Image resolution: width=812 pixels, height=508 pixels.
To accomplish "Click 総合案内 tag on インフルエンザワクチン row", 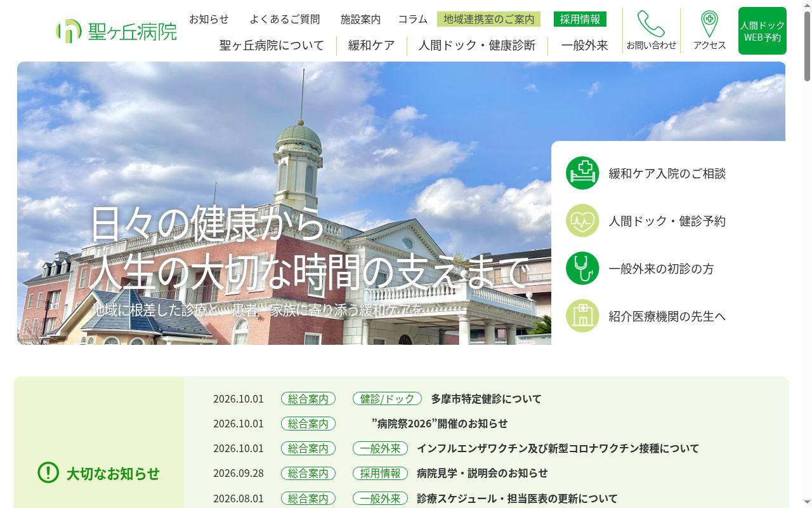I will coord(308,448).
